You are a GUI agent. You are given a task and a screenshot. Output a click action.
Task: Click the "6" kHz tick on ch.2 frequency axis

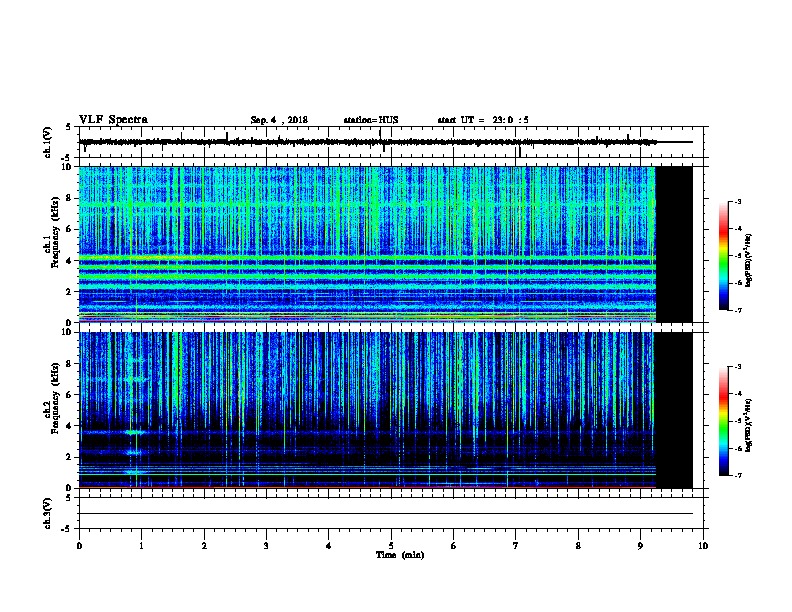point(70,395)
